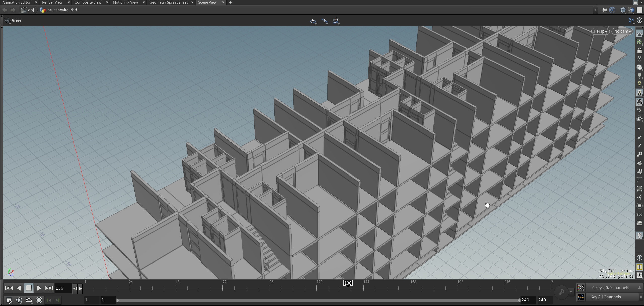Click the lock icon in display toolbar
Viewport: 644px width, 306px height.
click(x=639, y=51)
